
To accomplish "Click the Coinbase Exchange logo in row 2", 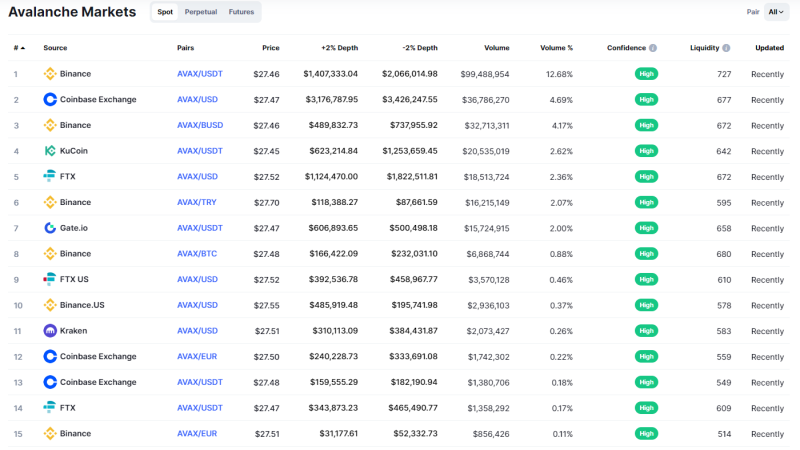I will (x=49, y=99).
